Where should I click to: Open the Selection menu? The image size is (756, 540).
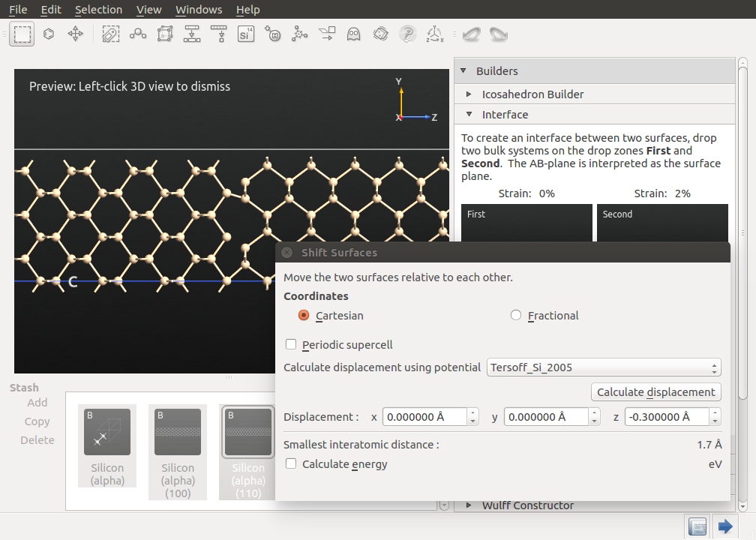[x=98, y=10]
